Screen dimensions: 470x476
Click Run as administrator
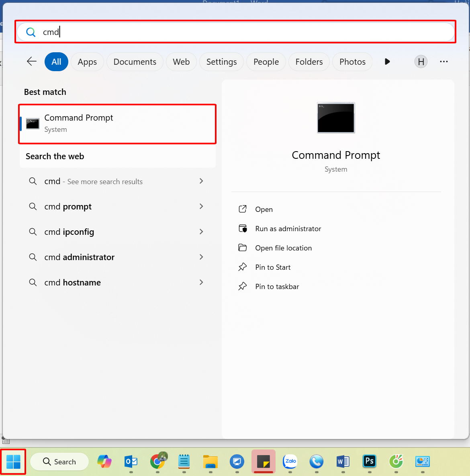(x=288, y=229)
